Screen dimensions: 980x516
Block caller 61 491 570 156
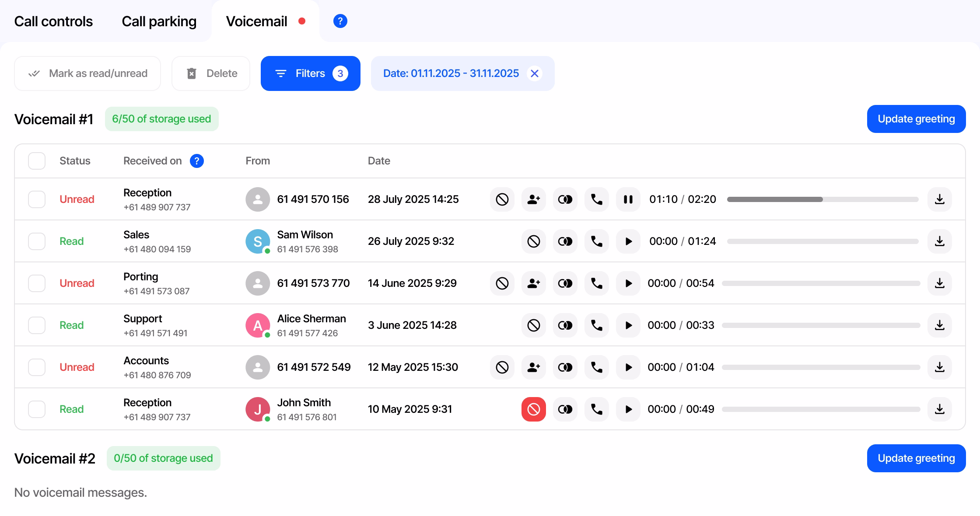(x=502, y=199)
